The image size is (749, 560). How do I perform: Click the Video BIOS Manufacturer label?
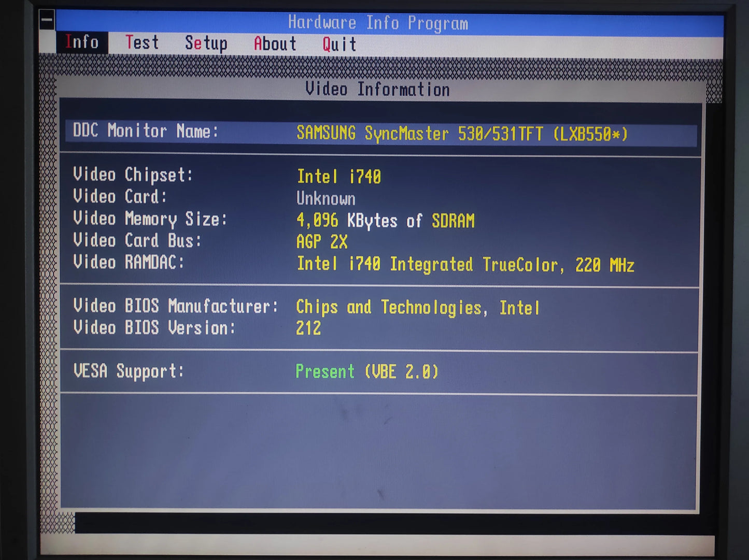click(x=176, y=306)
